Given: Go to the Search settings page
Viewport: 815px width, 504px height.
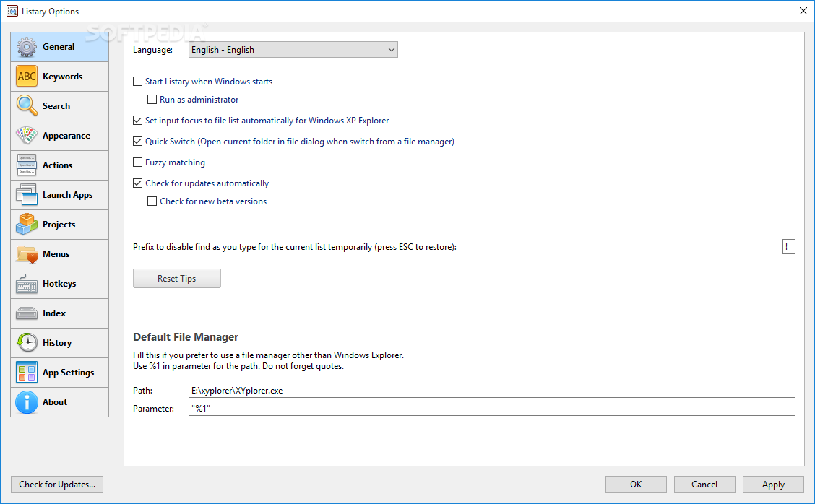Looking at the screenshot, I should click(60, 106).
